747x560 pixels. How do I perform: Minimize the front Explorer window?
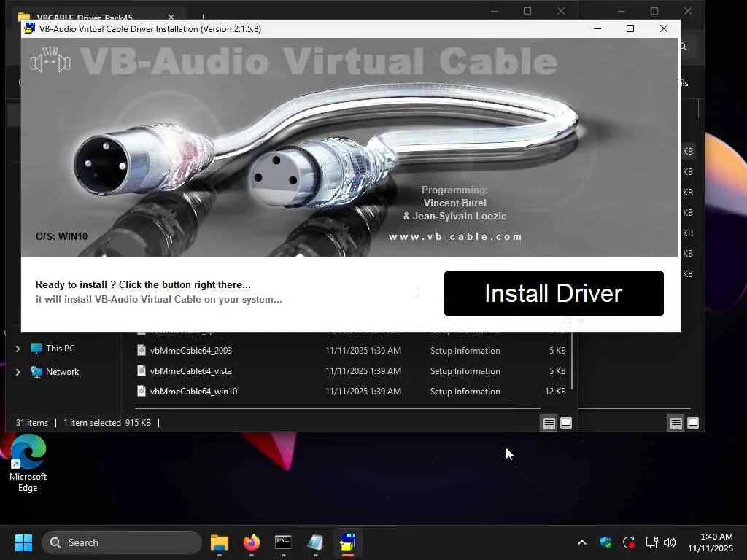coord(495,10)
